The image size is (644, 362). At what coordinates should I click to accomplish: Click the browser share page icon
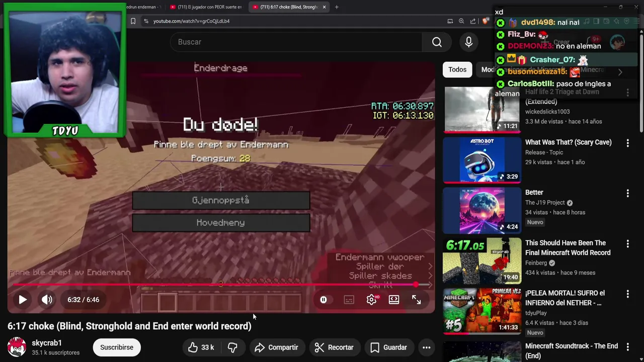click(x=473, y=21)
